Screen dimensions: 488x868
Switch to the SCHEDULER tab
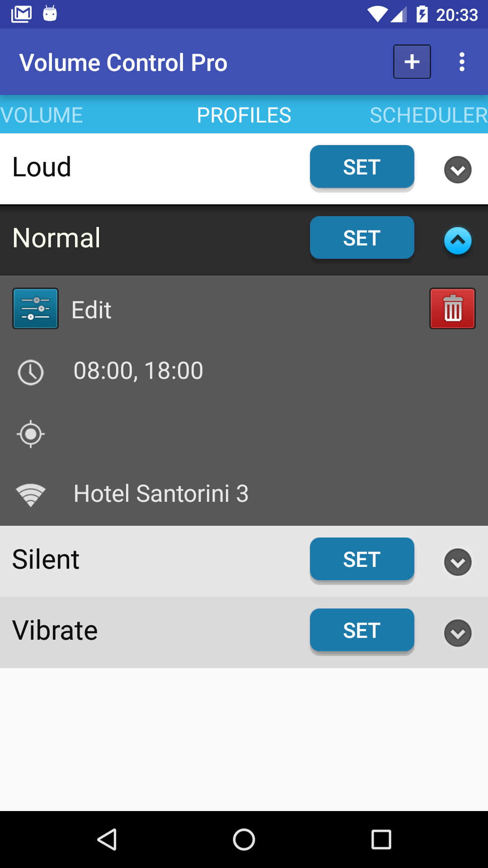pyautogui.click(x=428, y=115)
